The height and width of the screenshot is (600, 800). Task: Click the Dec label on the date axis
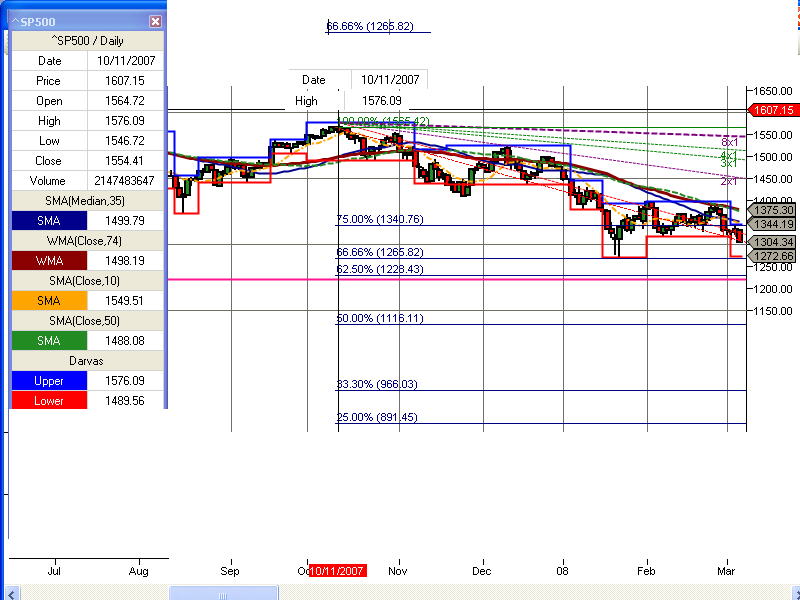482,571
